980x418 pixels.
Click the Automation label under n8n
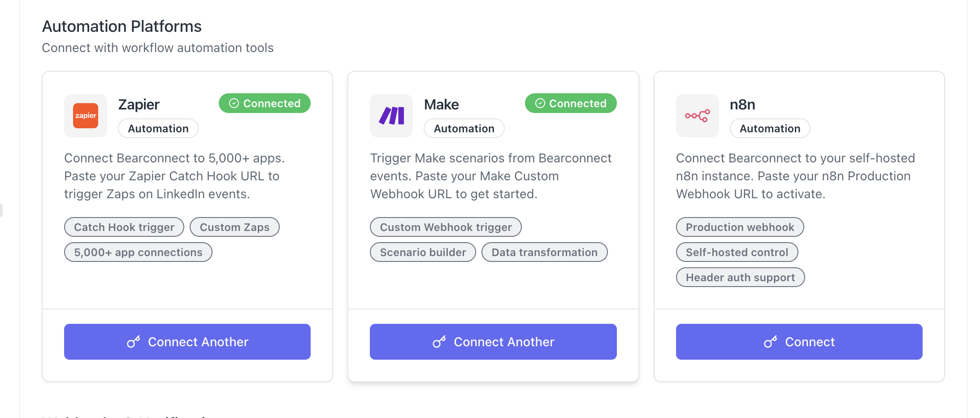pyautogui.click(x=770, y=129)
